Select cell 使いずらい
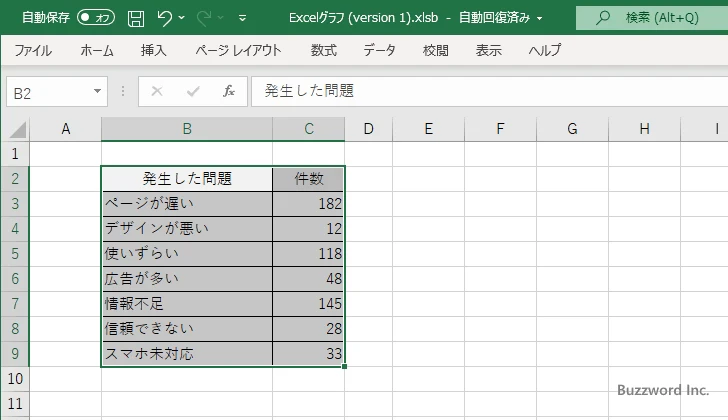 pos(187,254)
